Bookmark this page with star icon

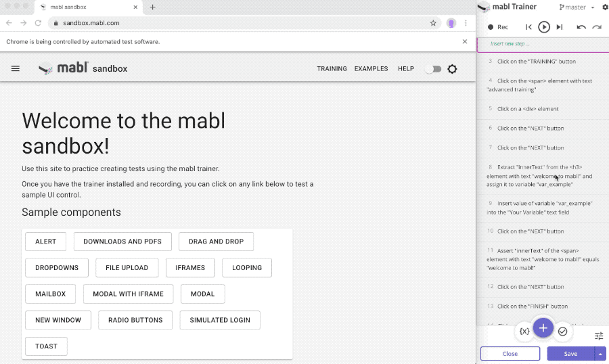(433, 23)
